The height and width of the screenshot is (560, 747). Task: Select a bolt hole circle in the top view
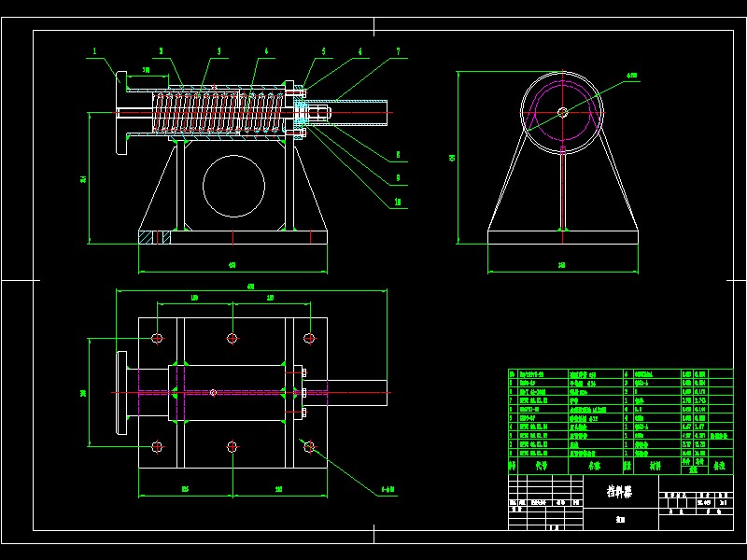[157, 336]
